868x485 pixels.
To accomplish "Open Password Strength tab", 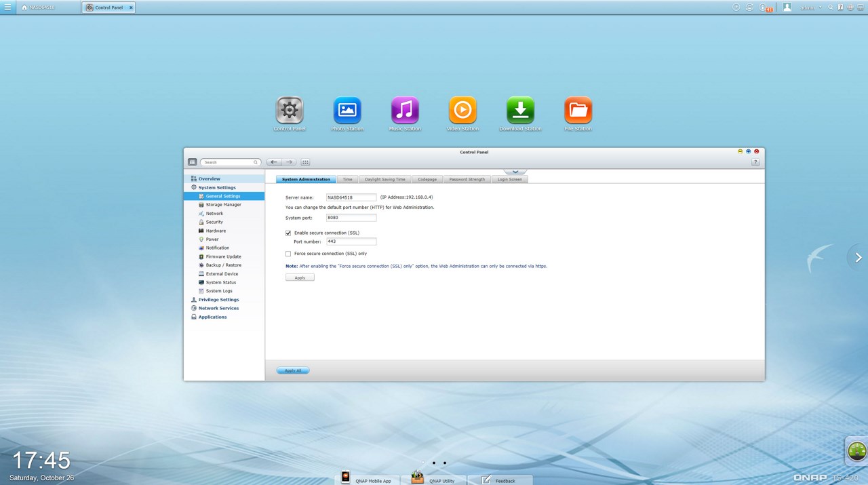I will point(467,179).
